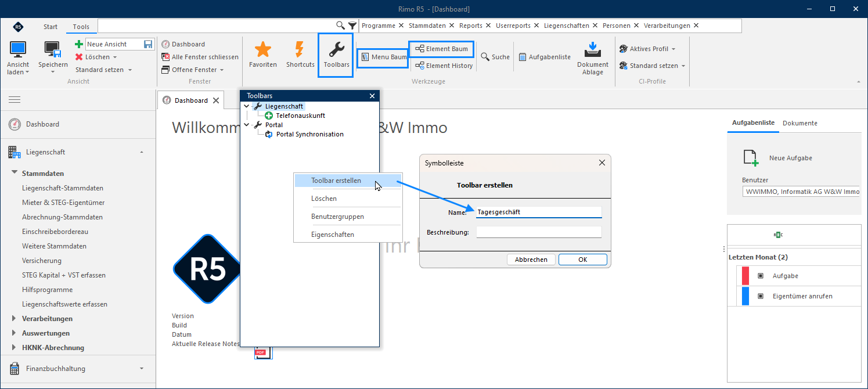Click Alle Fenster schliessen
Screen dimensions: 868x389
pyautogui.click(x=200, y=57)
